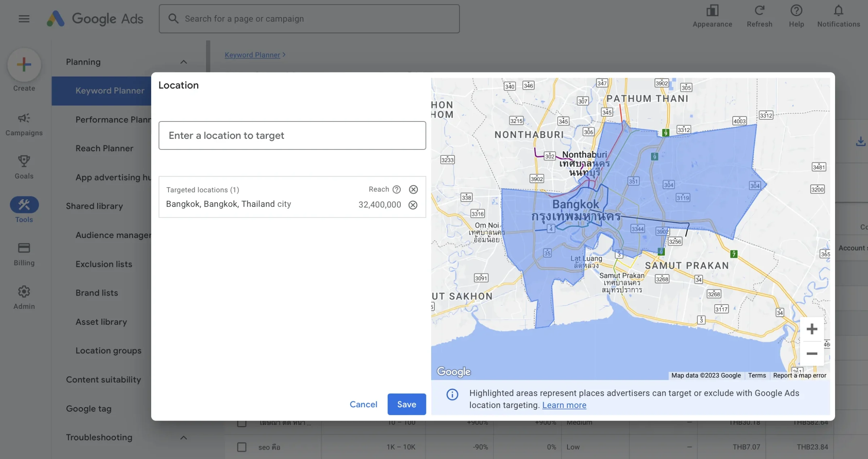This screenshot has height=459, width=868.
Task: Focus the page or campaign search box
Action: tap(309, 19)
